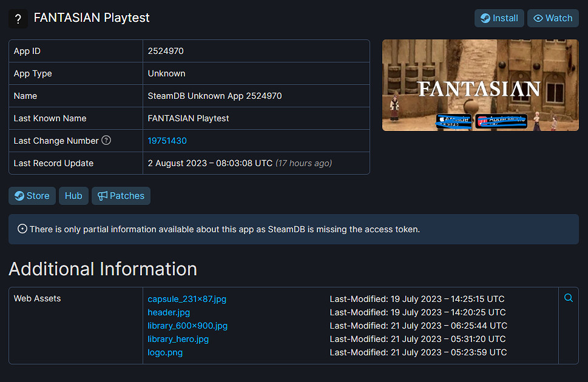The height and width of the screenshot is (382, 588).
Task: Click the App ID value 2524970
Action: point(166,51)
